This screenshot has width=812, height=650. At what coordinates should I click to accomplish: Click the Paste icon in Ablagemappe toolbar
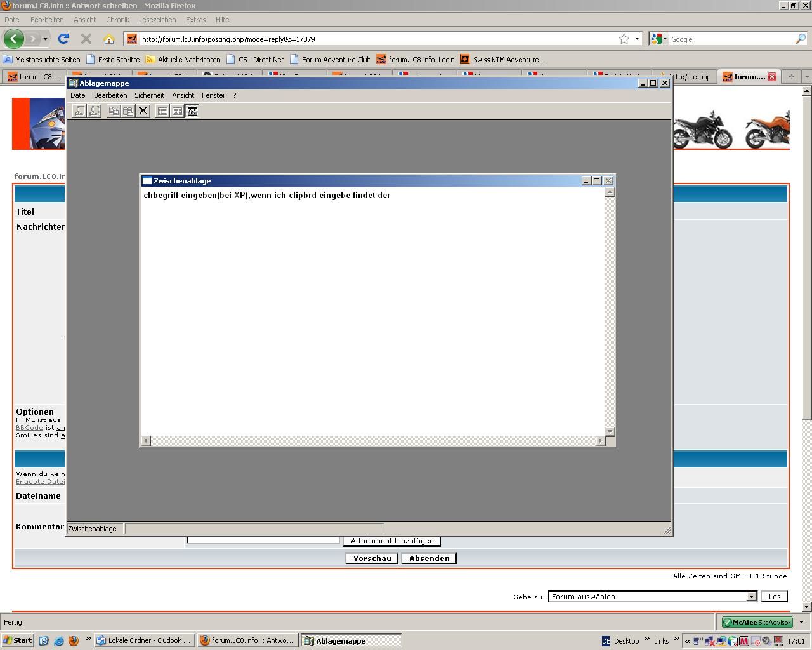pos(128,111)
